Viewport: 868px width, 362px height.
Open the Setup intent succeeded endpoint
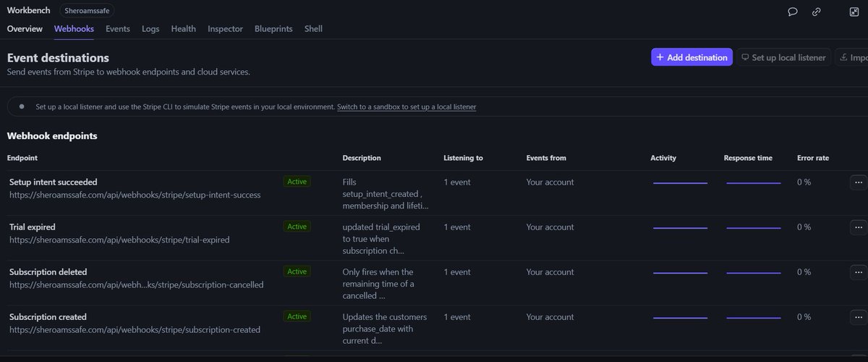tap(54, 182)
